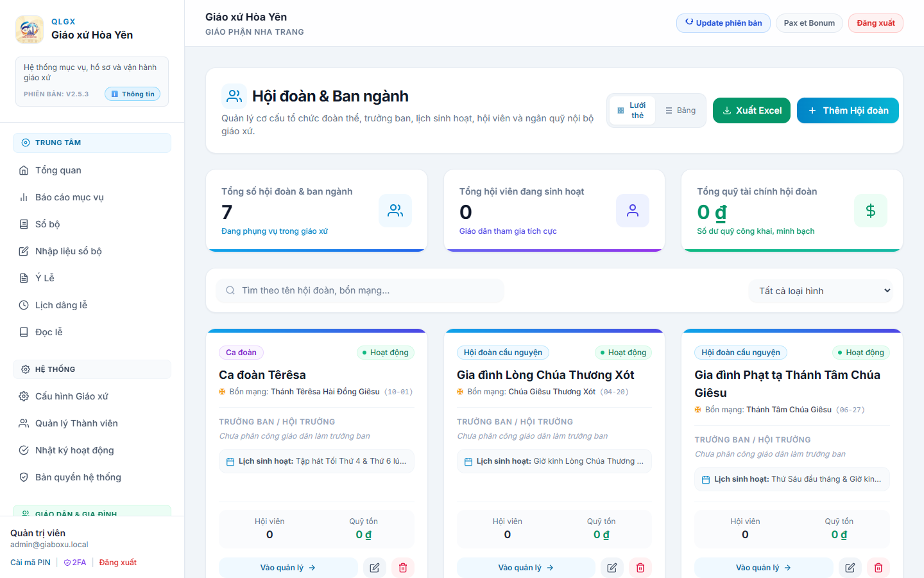Click the Pax et Bonum button
The width and height of the screenshot is (924, 578).
click(x=809, y=23)
